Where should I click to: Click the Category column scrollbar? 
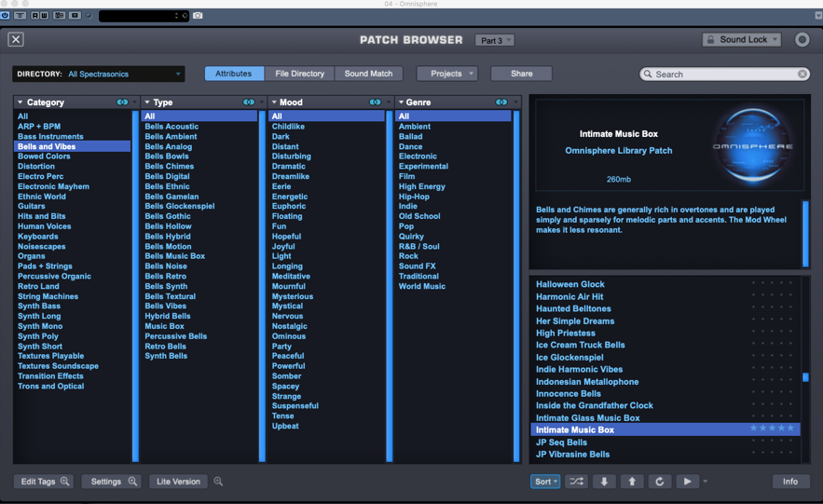(x=135, y=286)
